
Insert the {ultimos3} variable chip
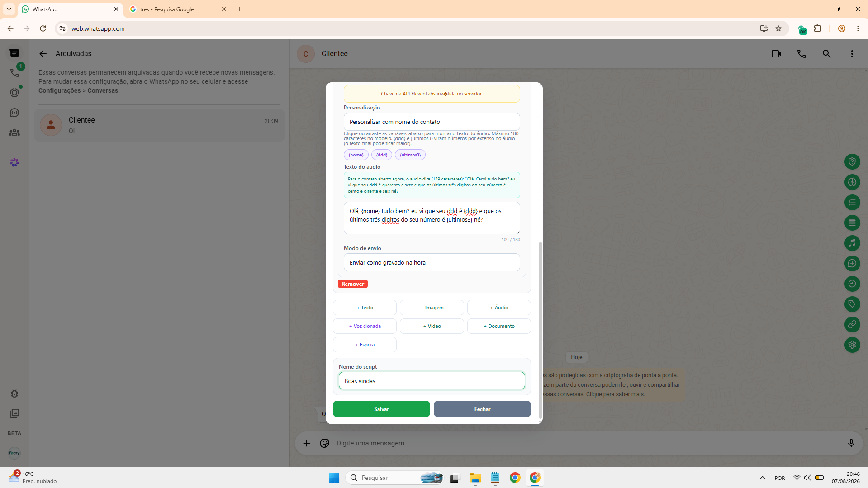(x=410, y=155)
